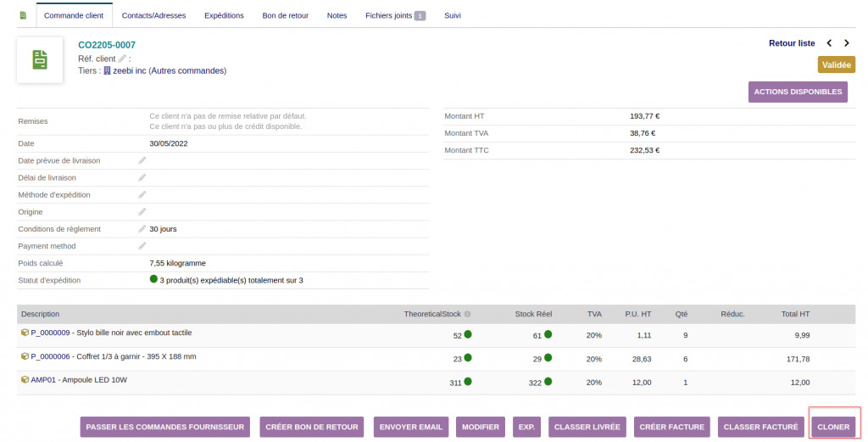The height and width of the screenshot is (442, 868).
Task: Click the Retour liste link
Action: pyautogui.click(x=792, y=43)
